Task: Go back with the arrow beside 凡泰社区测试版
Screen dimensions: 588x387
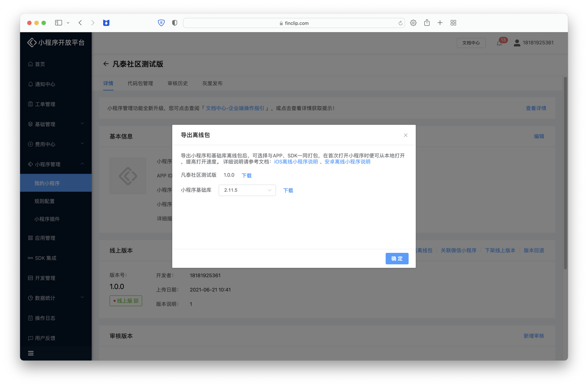Action: pyautogui.click(x=106, y=64)
